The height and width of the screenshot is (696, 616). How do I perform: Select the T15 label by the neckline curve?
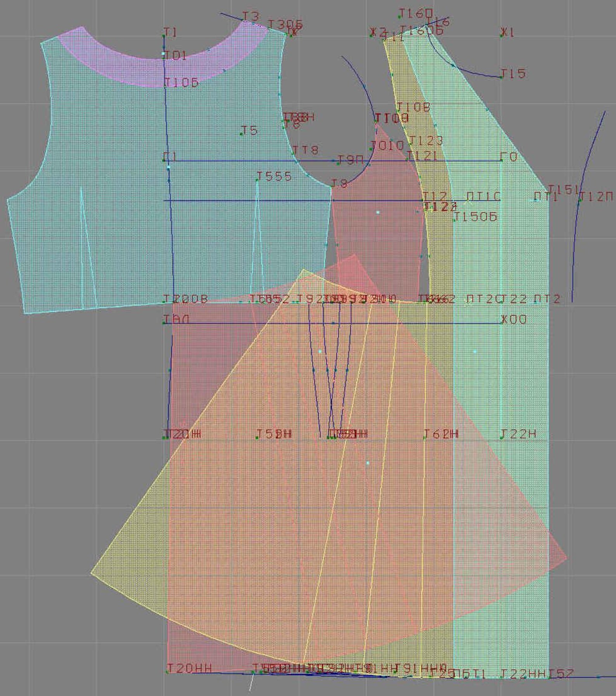click(x=513, y=73)
